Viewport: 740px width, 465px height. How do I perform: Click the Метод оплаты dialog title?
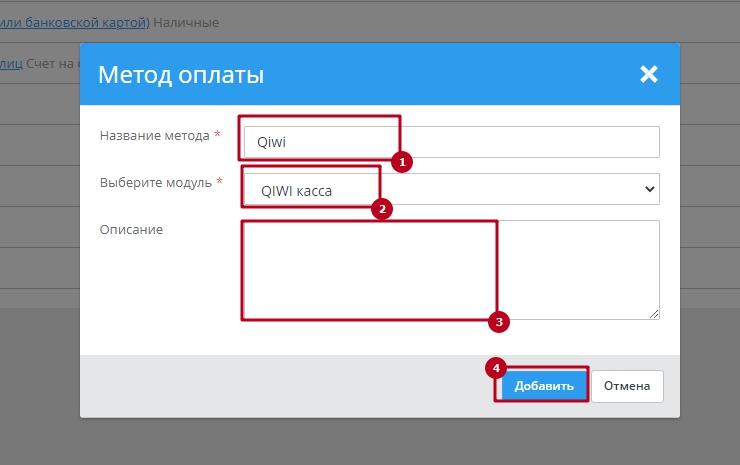click(181, 75)
